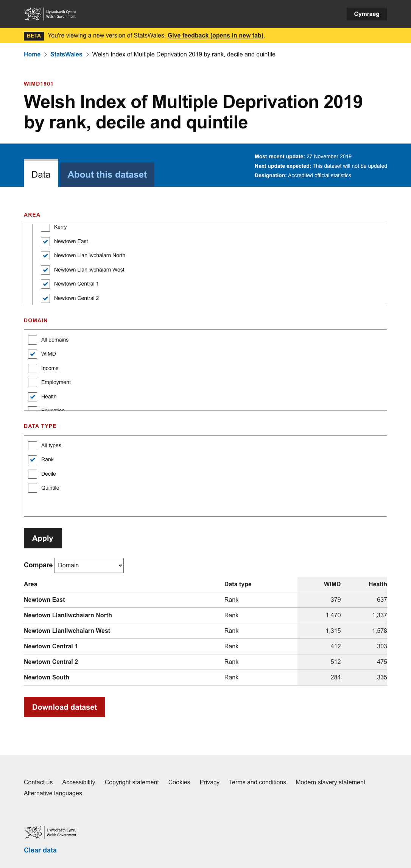Tick the Quintile data type
This screenshot has height=868, width=411.
[33, 488]
